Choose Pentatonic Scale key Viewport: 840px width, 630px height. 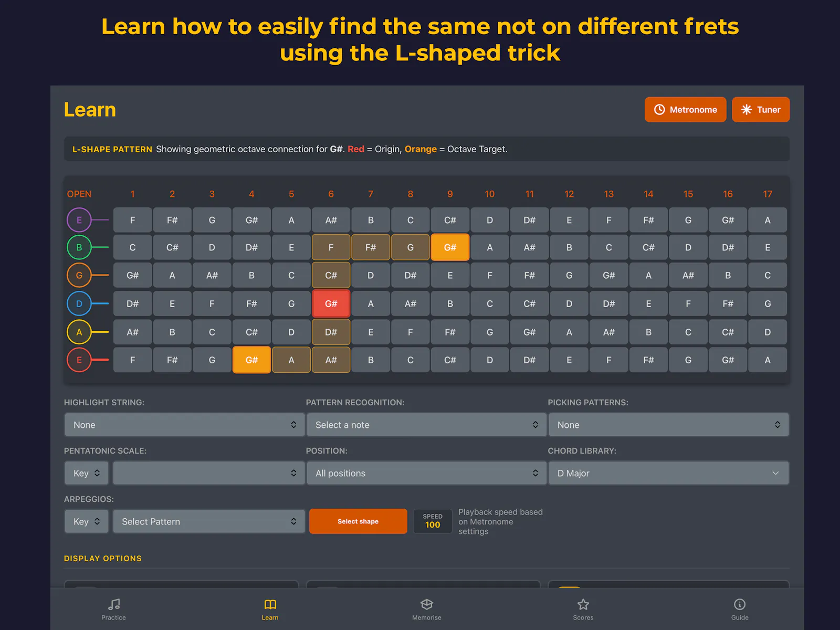[87, 473]
